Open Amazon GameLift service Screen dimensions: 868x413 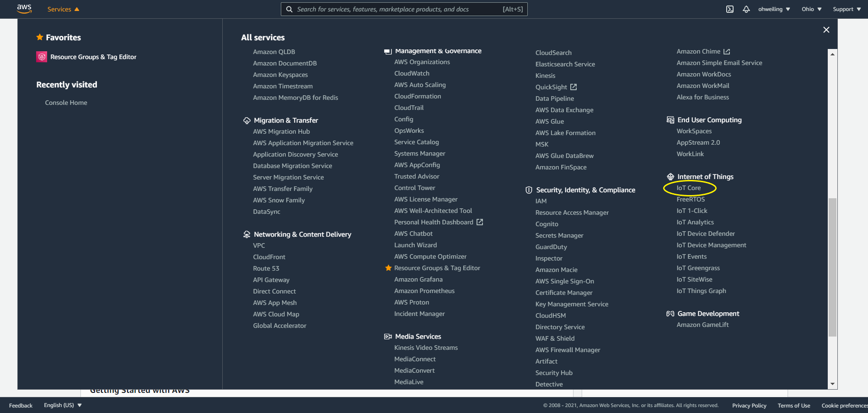[702, 325]
